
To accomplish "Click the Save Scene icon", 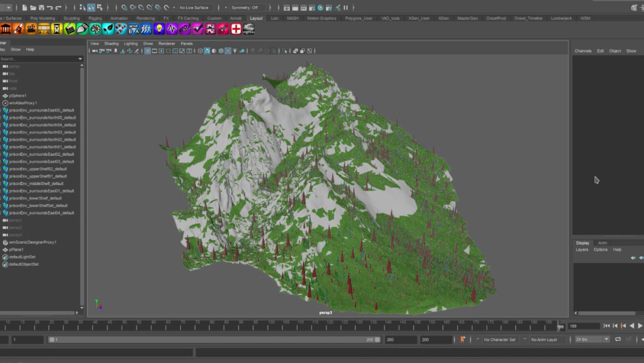I will click(x=41, y=8).
